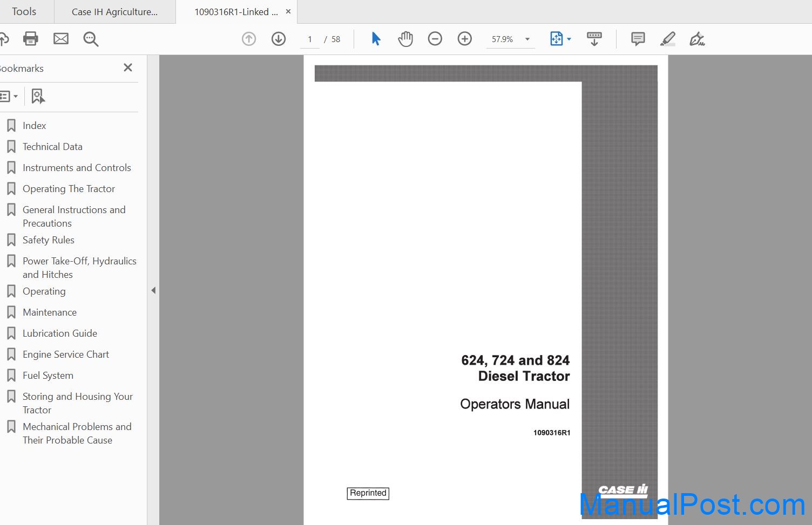Viewport: 812px width, 525px height.
Task: Select the bookmark labeled only Operating
Action: click(44, 291)
